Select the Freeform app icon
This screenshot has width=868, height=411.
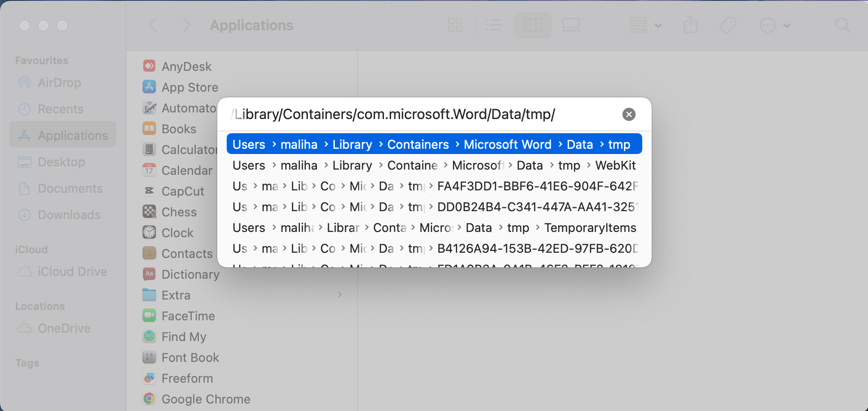(149, 378)
